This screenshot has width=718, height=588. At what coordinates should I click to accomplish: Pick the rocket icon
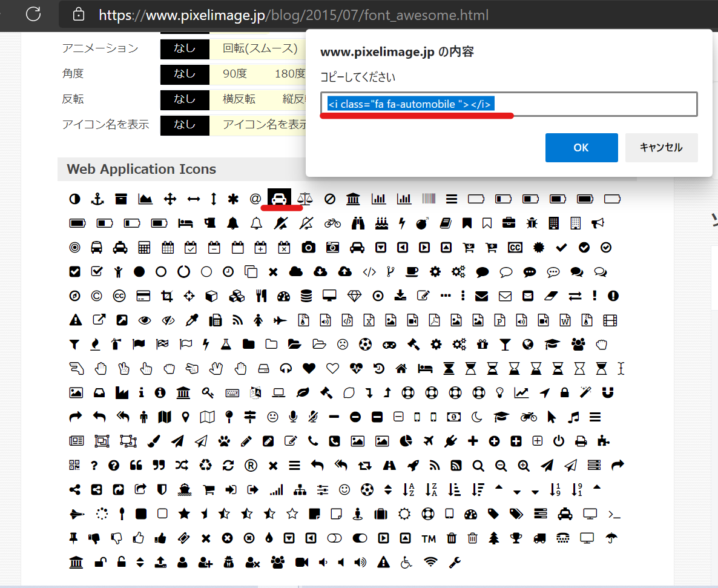pos(413,465)
